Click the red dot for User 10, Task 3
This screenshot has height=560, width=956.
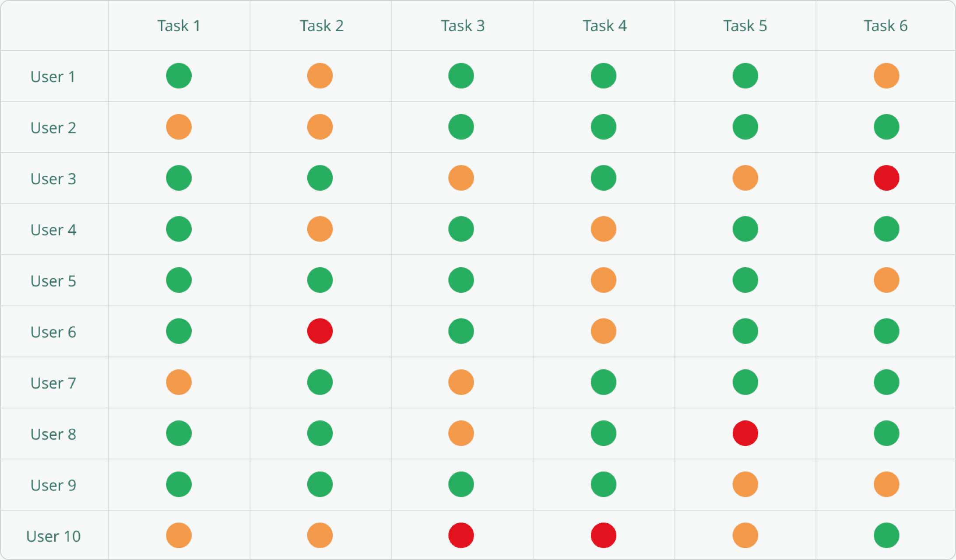coord(461,535)
